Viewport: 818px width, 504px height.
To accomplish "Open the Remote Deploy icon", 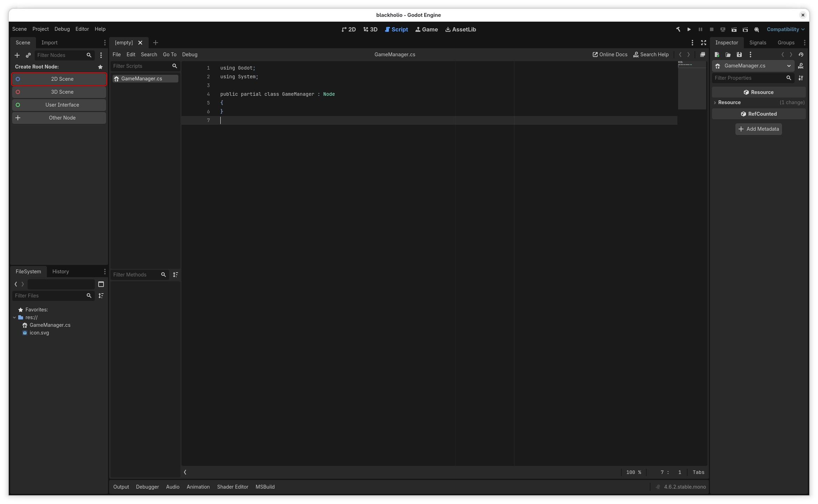I will click(723, 29).
